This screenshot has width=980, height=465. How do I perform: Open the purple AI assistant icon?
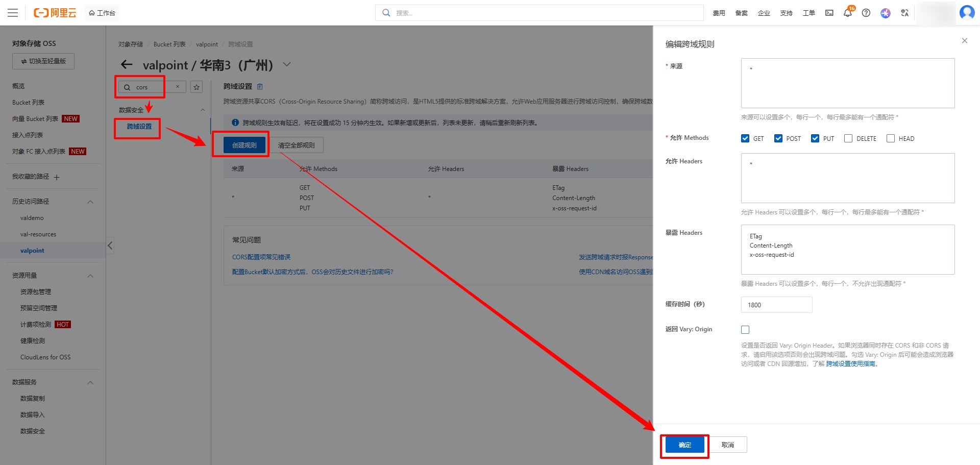886,13
